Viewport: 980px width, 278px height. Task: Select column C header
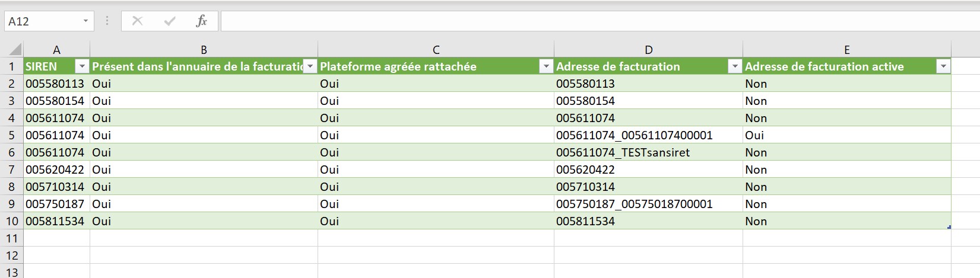(436, 50)
